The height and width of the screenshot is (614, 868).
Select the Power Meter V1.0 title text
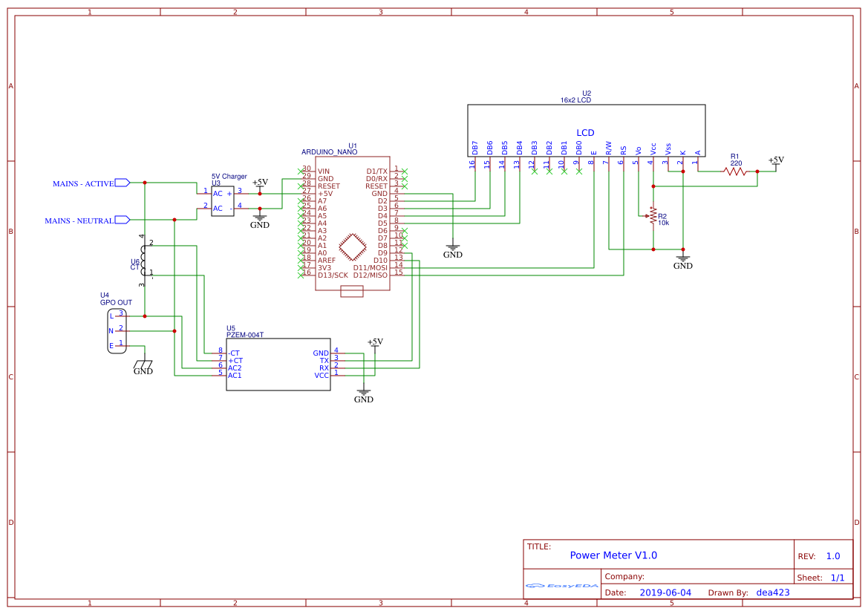[x=616, y=555]
